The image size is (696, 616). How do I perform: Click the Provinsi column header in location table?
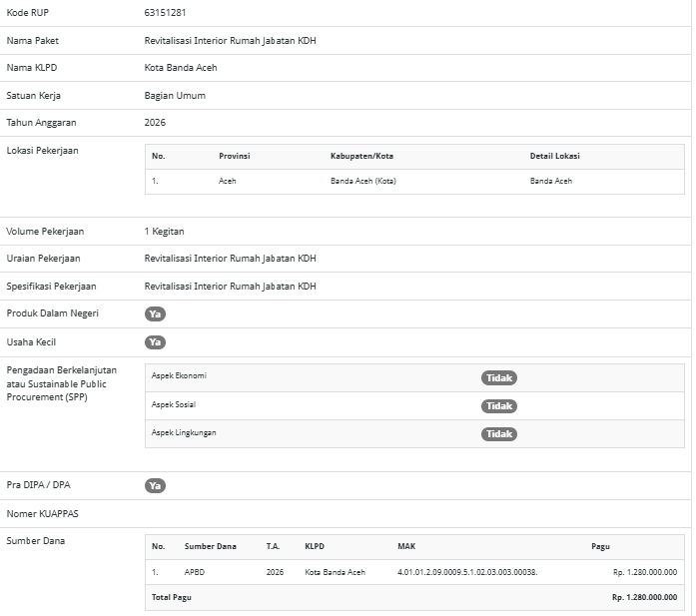pyautogui.click(x=235, y=156)
